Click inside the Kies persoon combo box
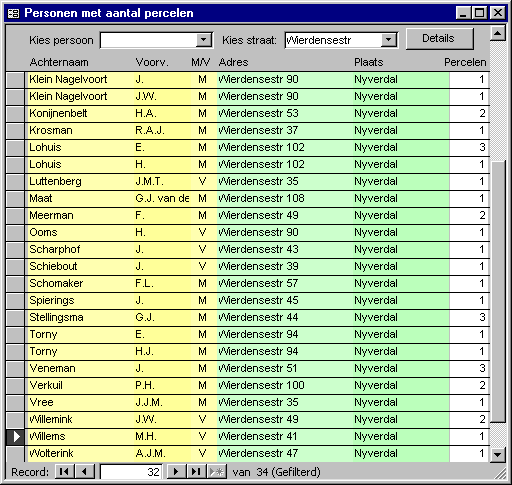The height and width of the screenshot is (485, 512). pos(148,40)
